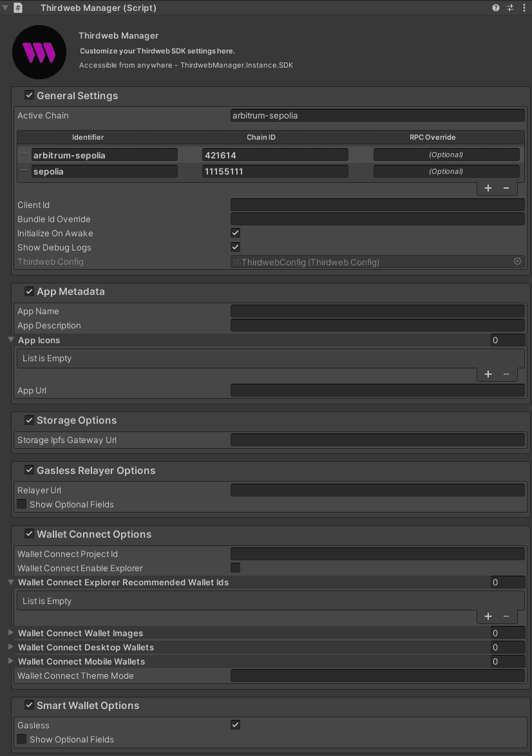Open the component help reference icon
This screenshot has height=756, width=532.
click(495, 8)
